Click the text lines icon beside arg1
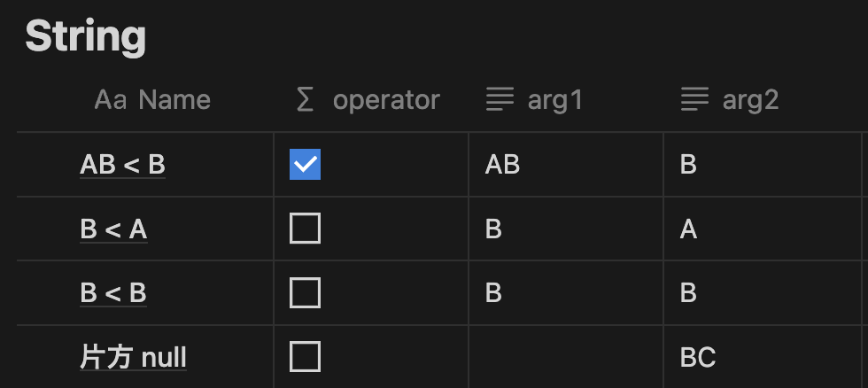 tap(500, 99)
